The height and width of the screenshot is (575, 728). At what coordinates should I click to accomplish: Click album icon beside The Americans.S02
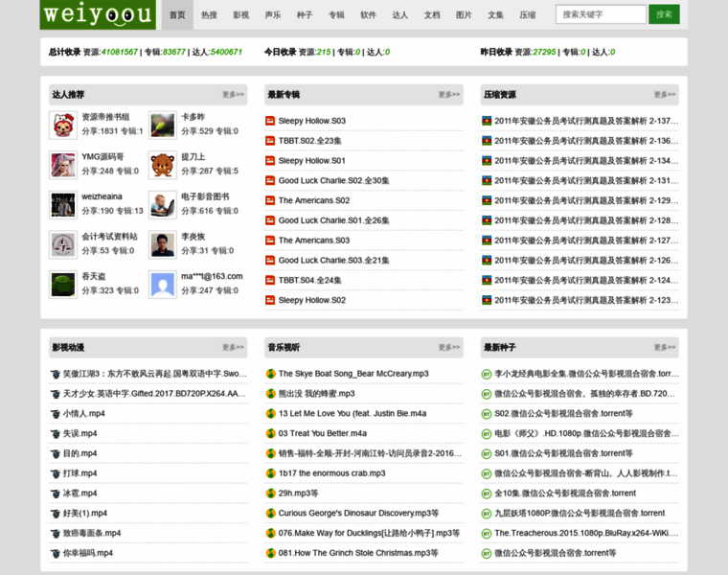(270, 200)
